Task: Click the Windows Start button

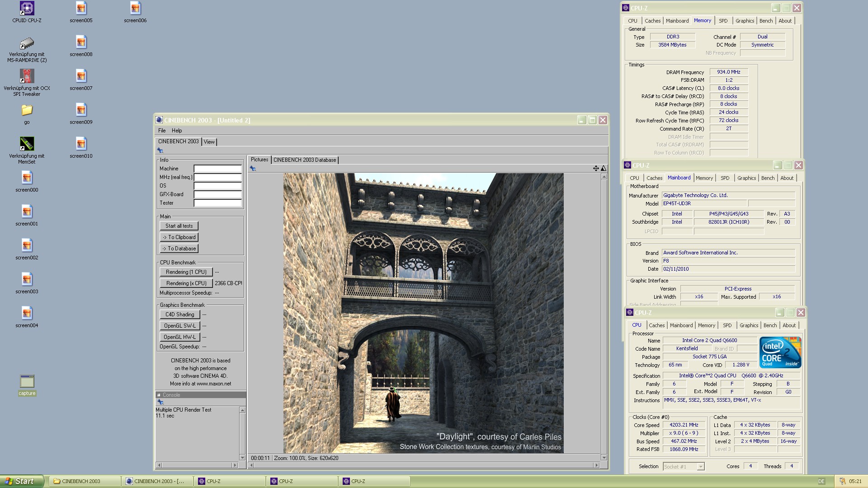Action: pyautogui.click(x=22, y=481)
